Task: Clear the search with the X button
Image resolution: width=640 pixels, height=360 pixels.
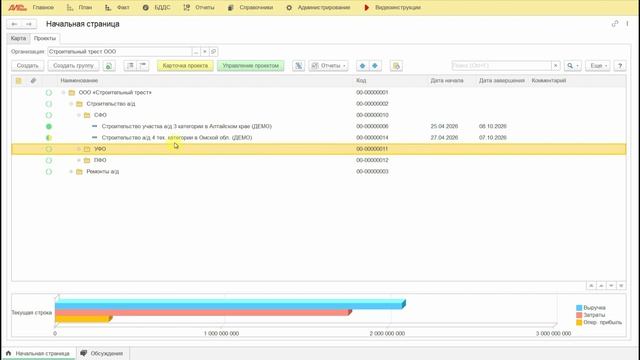Action: click(556, 66)
